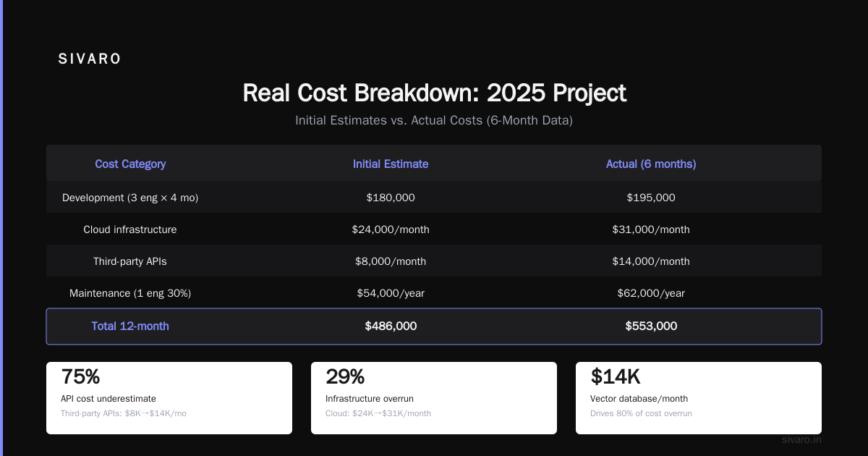Click the $62,000/year actual cell
This screenshot has width=868, height=456.
(651, 293)
